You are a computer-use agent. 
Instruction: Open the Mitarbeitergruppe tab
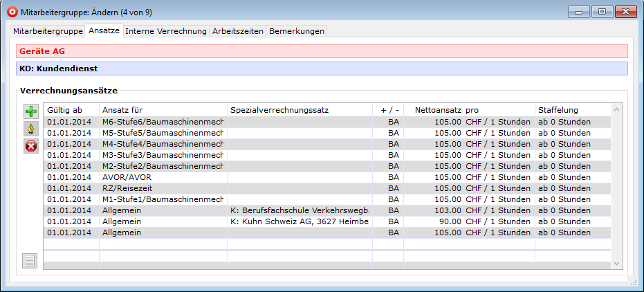(47, 31)
